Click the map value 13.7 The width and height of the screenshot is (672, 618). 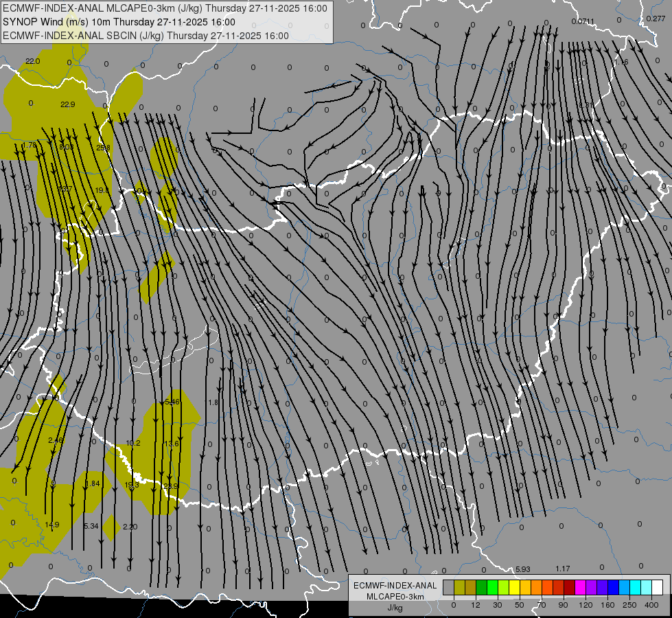pos(66,189)
